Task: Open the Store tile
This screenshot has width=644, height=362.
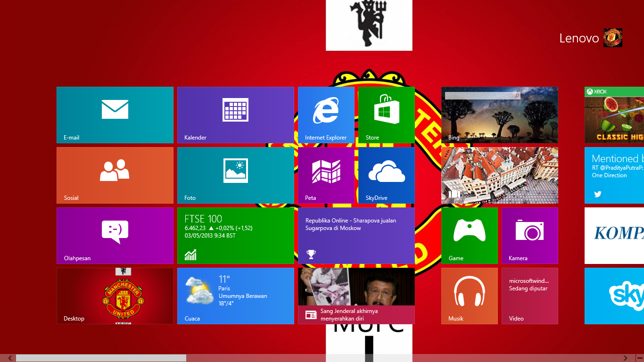Action: click(387, 115)
